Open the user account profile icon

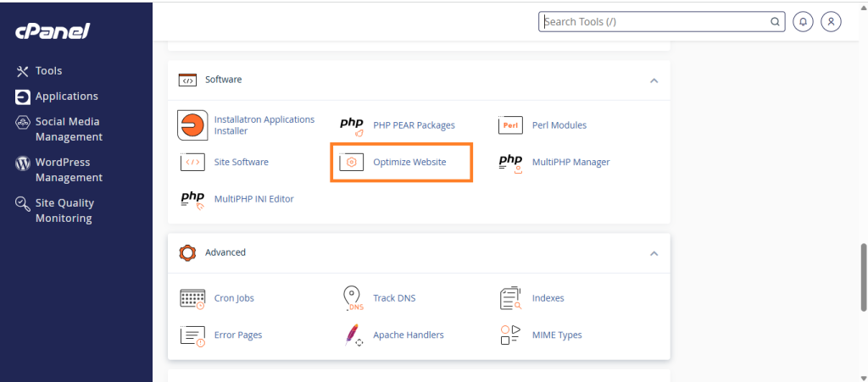pyautogui.click(x=831, y=22)
